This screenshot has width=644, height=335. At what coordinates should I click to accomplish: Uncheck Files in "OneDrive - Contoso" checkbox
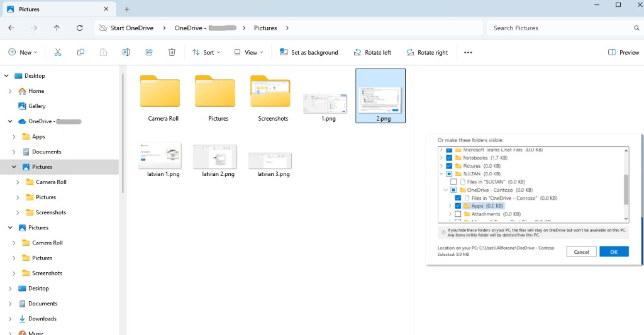tap(458, 198)
